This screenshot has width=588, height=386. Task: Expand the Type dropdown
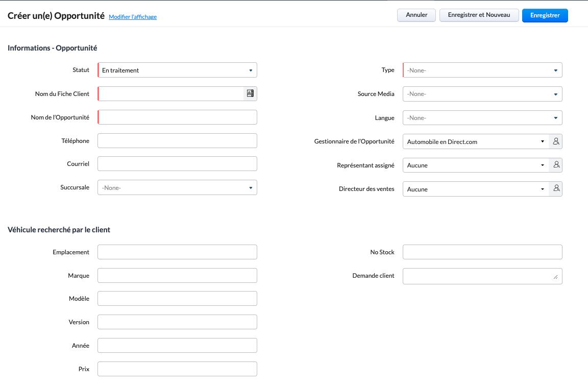(482, 70)
